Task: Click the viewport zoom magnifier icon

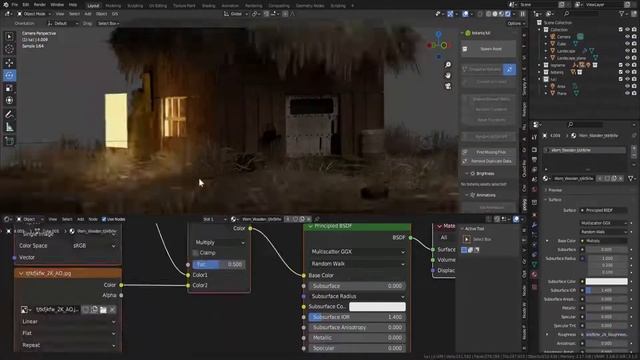Action: click(x=448, y=65)
